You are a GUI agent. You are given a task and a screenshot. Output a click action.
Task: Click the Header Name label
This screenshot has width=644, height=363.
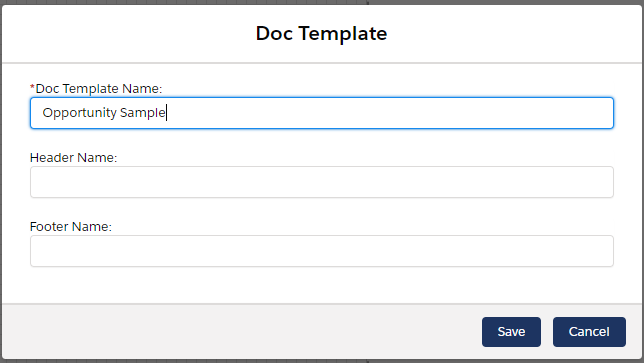point(74,158)
